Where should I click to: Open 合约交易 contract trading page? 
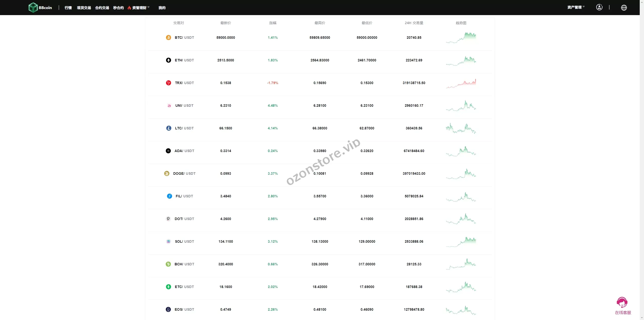tap(102, 8)
